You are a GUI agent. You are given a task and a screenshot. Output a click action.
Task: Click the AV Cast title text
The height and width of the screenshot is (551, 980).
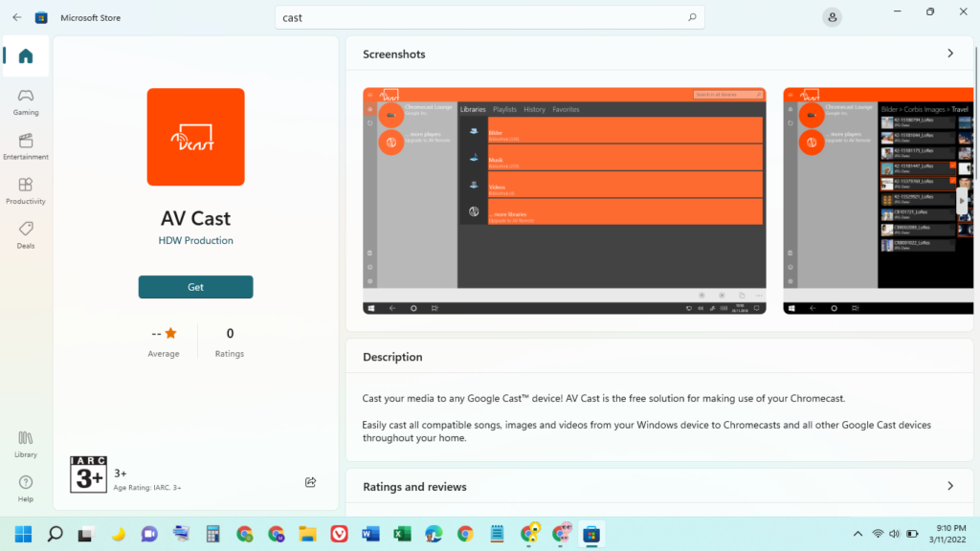pos(195,218)
